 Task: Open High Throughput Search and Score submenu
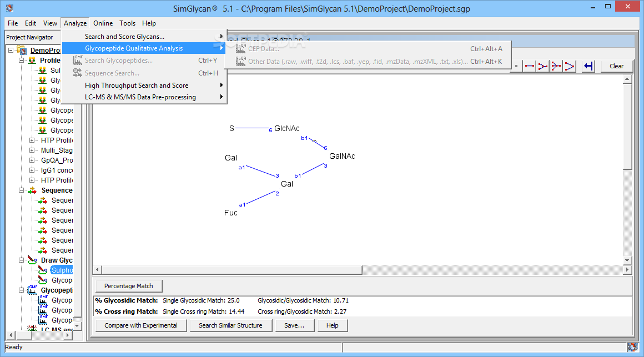[x=144, y=86]
